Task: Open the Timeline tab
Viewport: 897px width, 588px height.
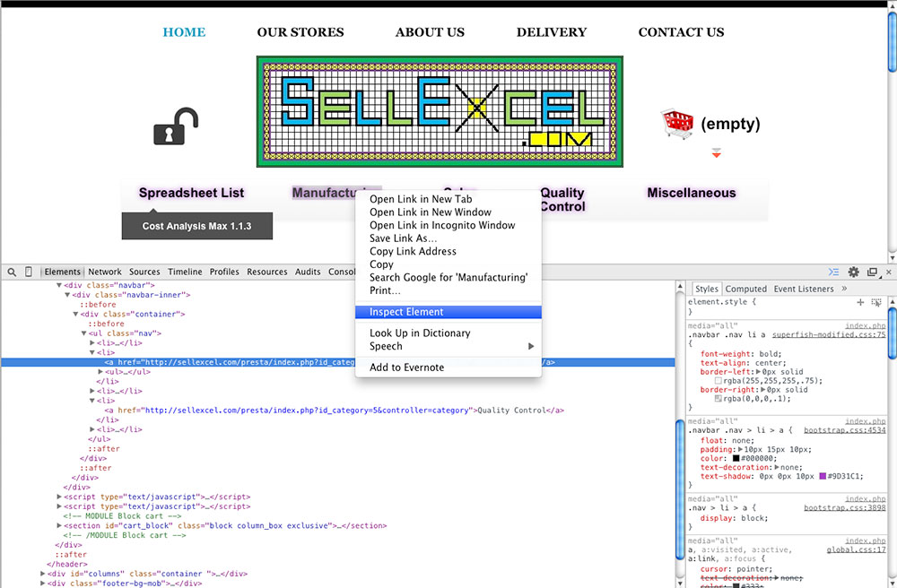Action: (x=185, y=272)
